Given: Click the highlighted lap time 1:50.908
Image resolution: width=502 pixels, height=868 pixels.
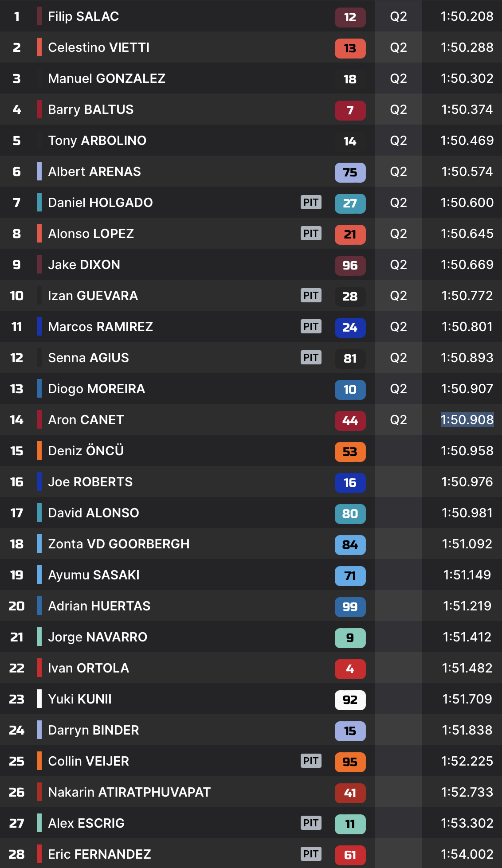Looking at the screenshot, I should tap(467, 420).
